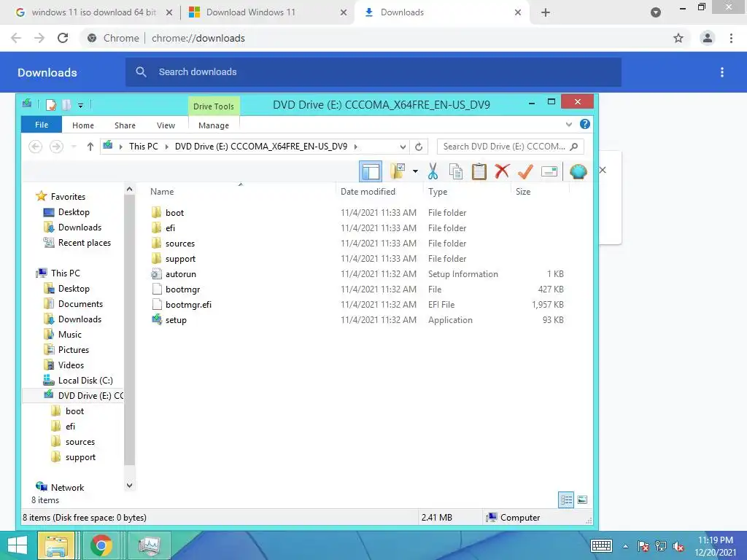
Task: Open the address bar history dropdown
Action: [x=403, y=147]
